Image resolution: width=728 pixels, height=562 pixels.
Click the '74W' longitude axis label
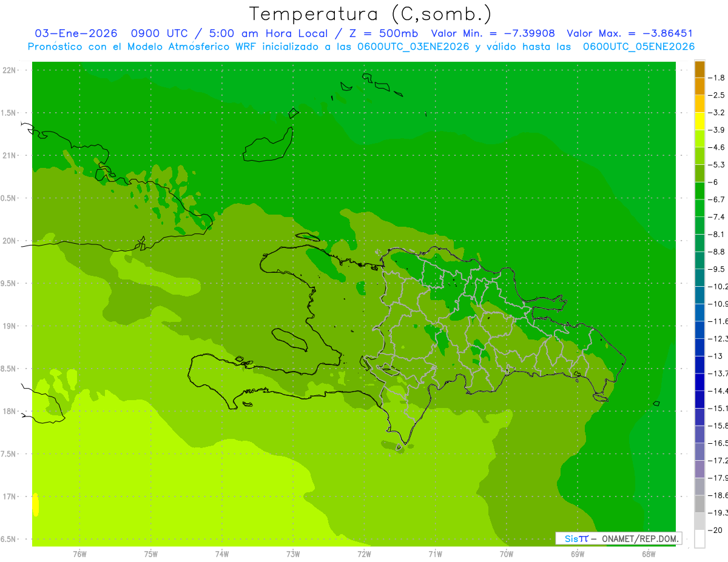[222, 554]
